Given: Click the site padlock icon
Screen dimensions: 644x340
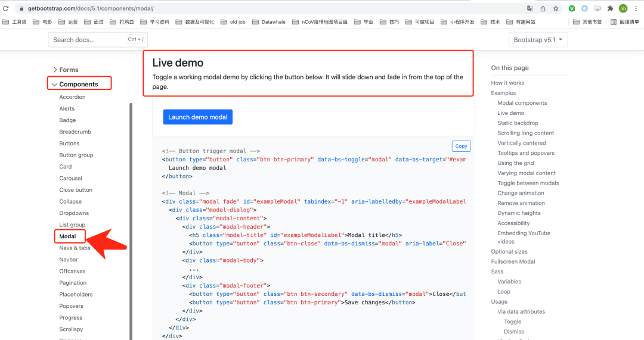Looking at the screenshot, I should pos(20,9).
